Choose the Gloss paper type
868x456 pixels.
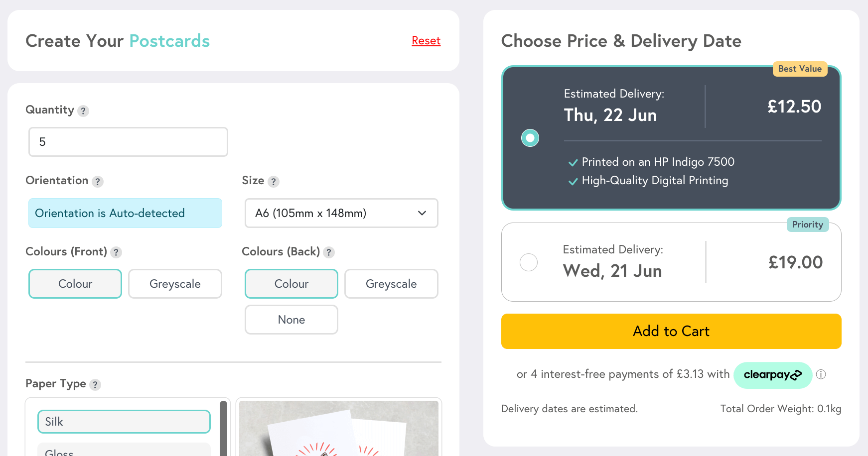pyautogui.click(x=124, y=451)
